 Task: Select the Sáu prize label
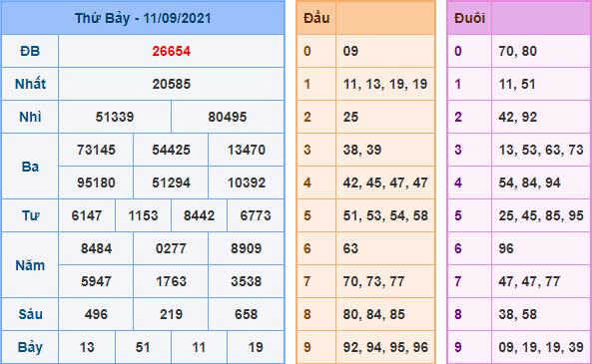coord(30,314)
